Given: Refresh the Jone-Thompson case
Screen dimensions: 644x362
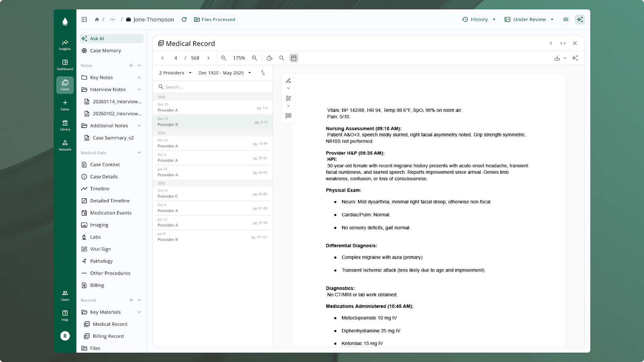Looking at the screenshot, I should (x=184, y=19).
